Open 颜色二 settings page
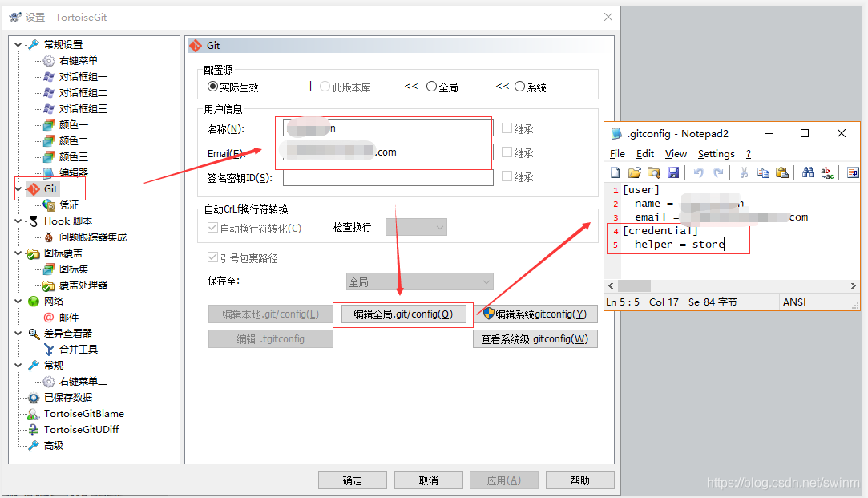Screen dimensions: 868x498 pyautogui.click(x=73, y=140)
